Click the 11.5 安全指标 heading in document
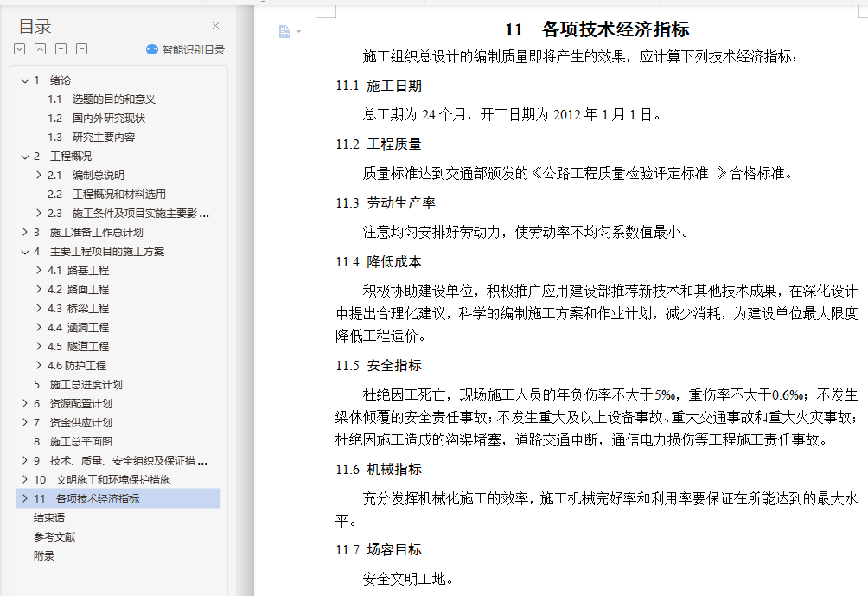 pos(379,366)
